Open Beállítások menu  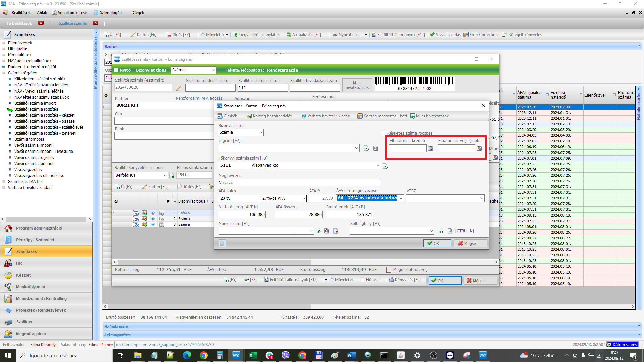21,13
